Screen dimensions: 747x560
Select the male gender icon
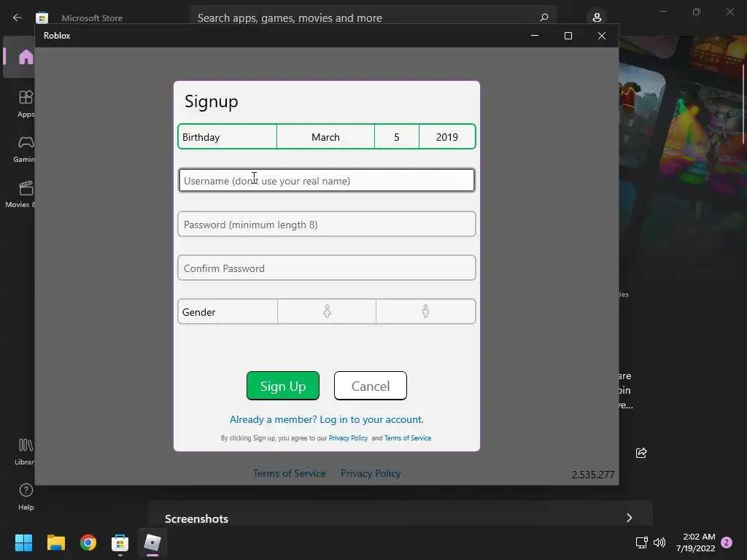425,311
